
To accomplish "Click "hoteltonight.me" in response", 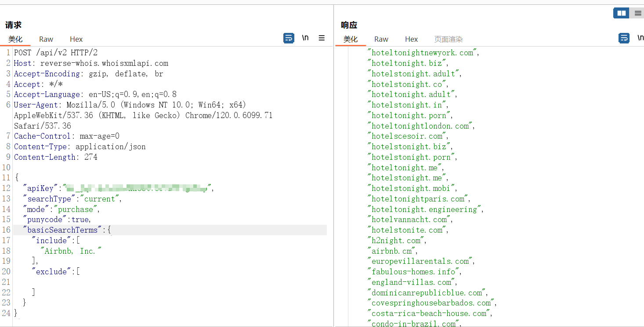I will click(x=405, y=168).
